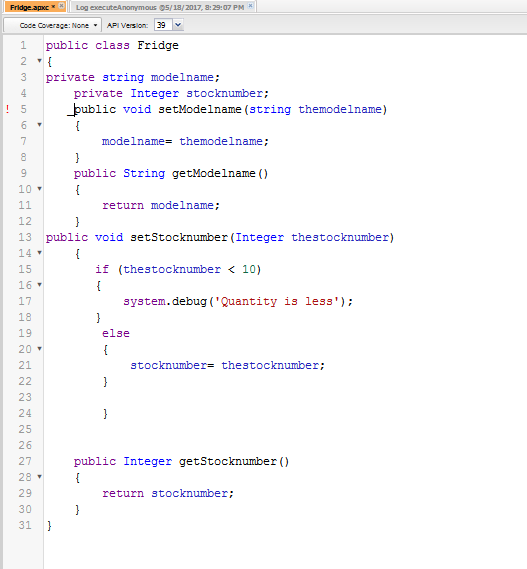Click the else keyword on line 19

coord(116,333)
